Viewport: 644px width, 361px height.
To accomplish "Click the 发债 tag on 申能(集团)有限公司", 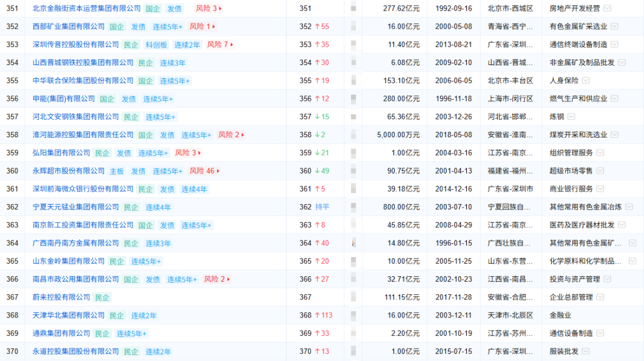I will click(129, 99).
